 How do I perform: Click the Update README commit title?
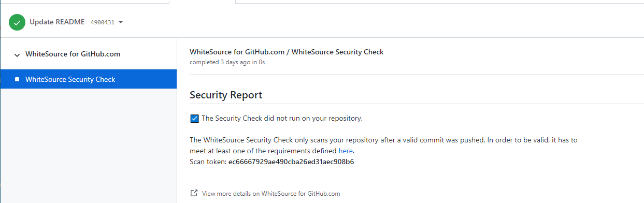[57, 22]
